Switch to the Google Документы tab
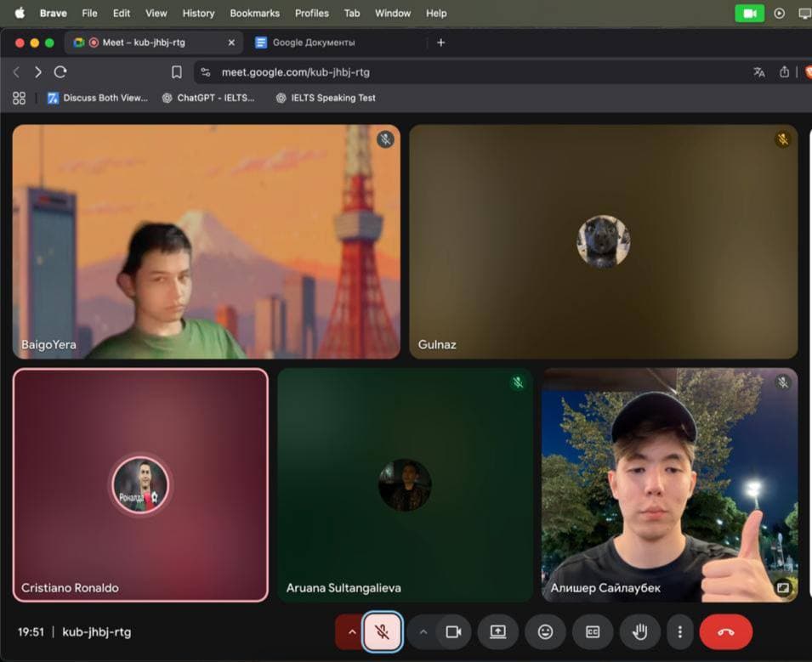812x662 pixels. point(313,42)
